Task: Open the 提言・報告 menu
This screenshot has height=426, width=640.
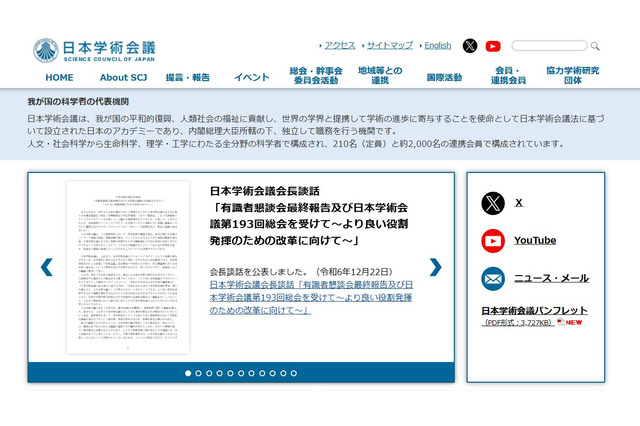Action: (x=187, y=78)
